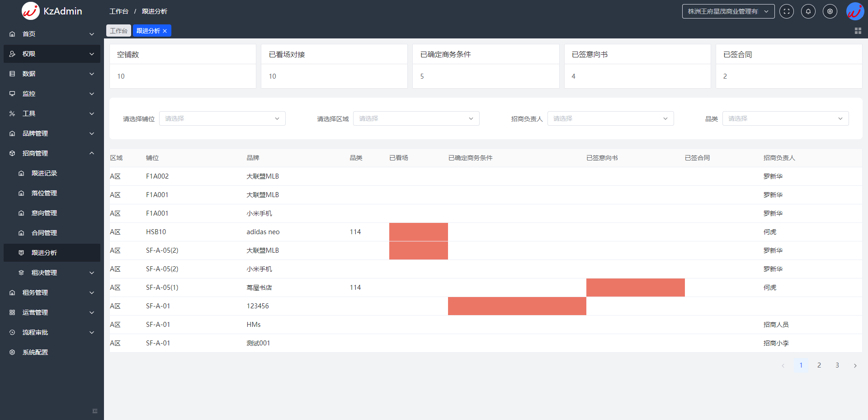Collapse sidebar using bottom fold icon

[95, 411]
